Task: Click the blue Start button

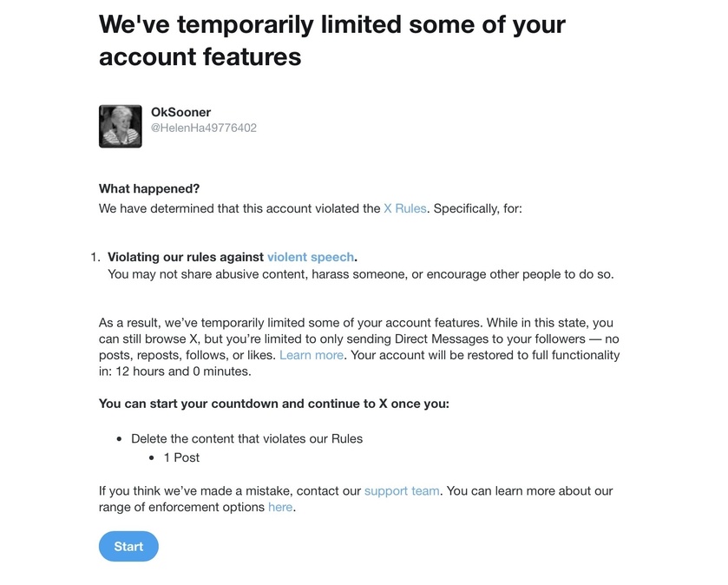Action: (x=128, y=546)
